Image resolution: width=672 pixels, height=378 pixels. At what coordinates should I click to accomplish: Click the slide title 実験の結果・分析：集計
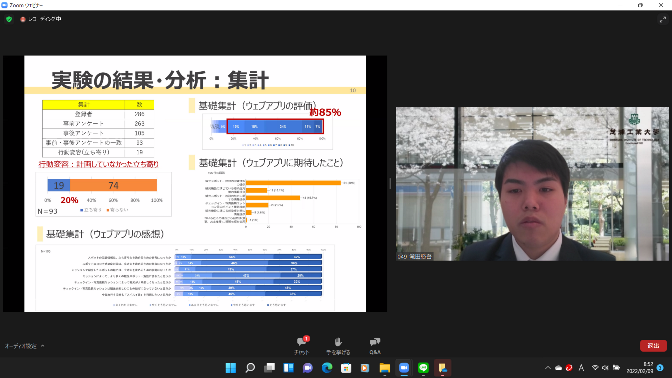coord(160,80)
